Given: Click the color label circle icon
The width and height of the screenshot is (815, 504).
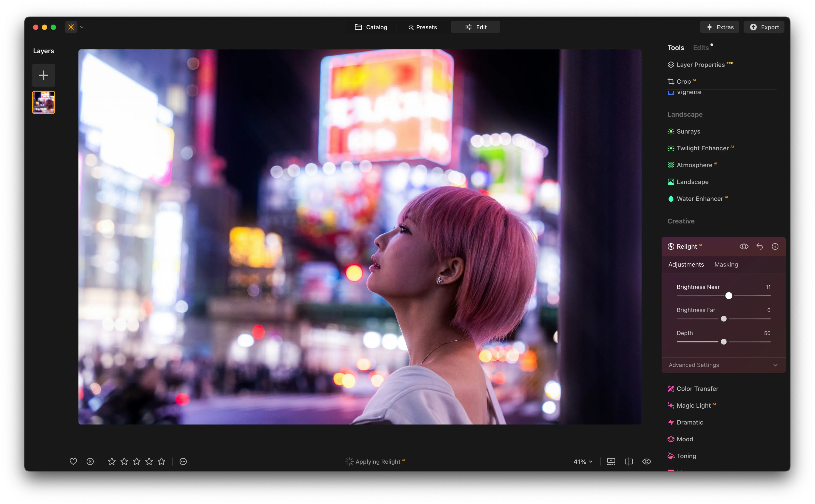Looking at the screenshot, I should (183, 461).
